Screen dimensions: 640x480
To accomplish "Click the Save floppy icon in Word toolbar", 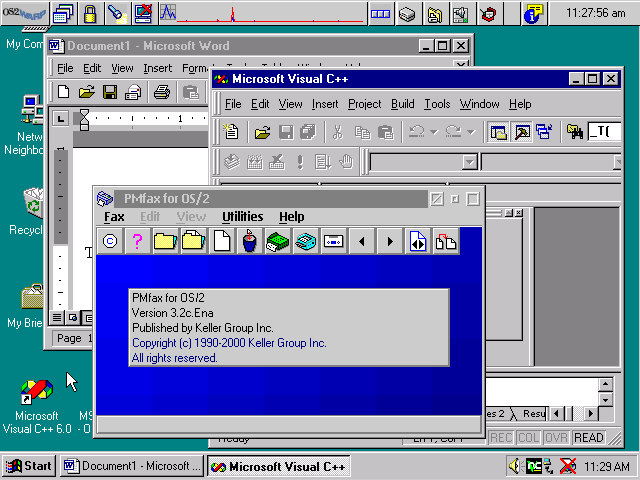I will tap(110, 92).
